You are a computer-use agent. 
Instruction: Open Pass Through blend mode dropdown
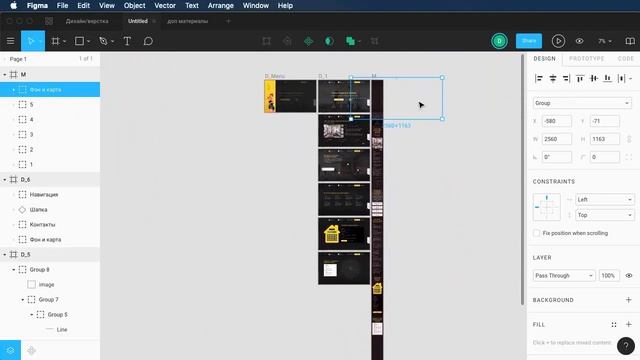click(564, 276)
